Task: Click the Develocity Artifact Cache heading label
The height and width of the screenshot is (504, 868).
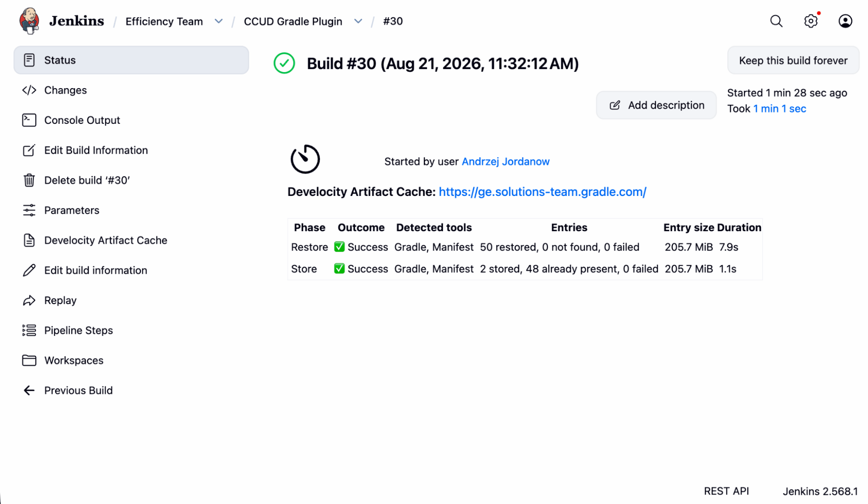Action: 361,192
